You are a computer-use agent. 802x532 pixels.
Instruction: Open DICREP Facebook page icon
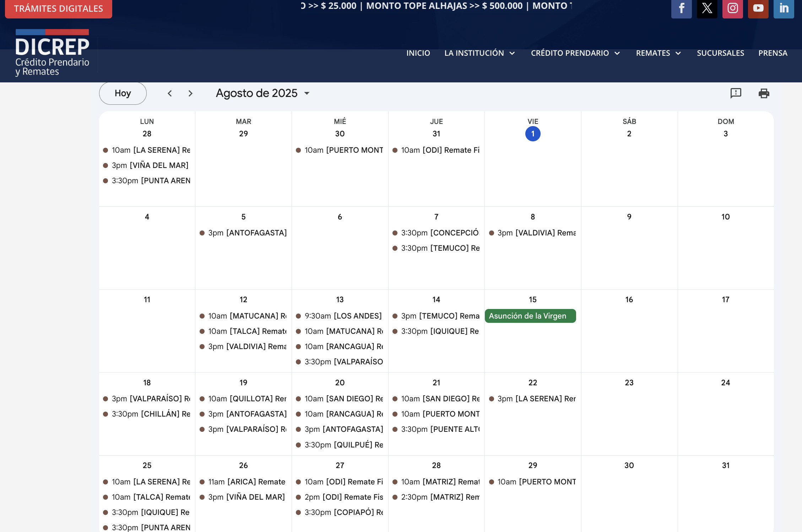pos(681,8)
